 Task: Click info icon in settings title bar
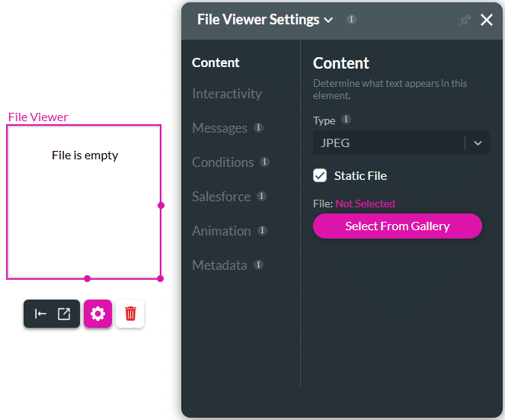point(351,19)
